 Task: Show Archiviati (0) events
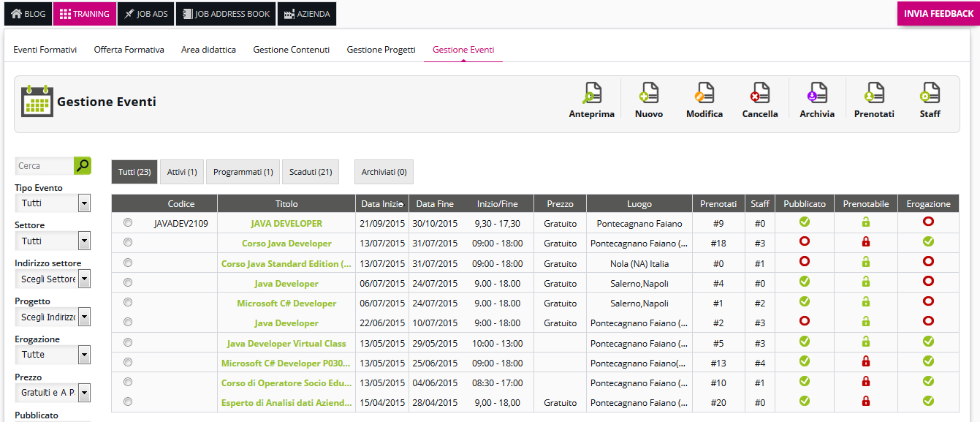pyautogui.click(x=384, y=172)
